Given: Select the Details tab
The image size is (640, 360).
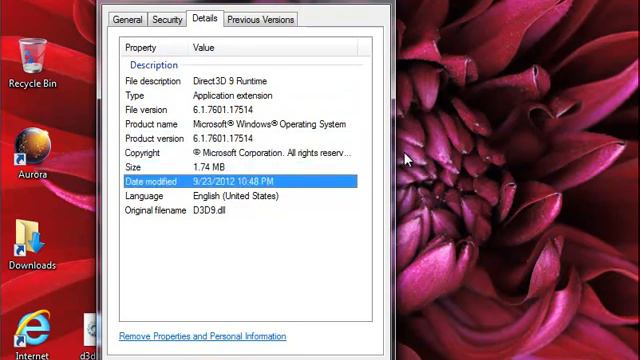Looking at the screenshot, I should click(x=205, y=18).
